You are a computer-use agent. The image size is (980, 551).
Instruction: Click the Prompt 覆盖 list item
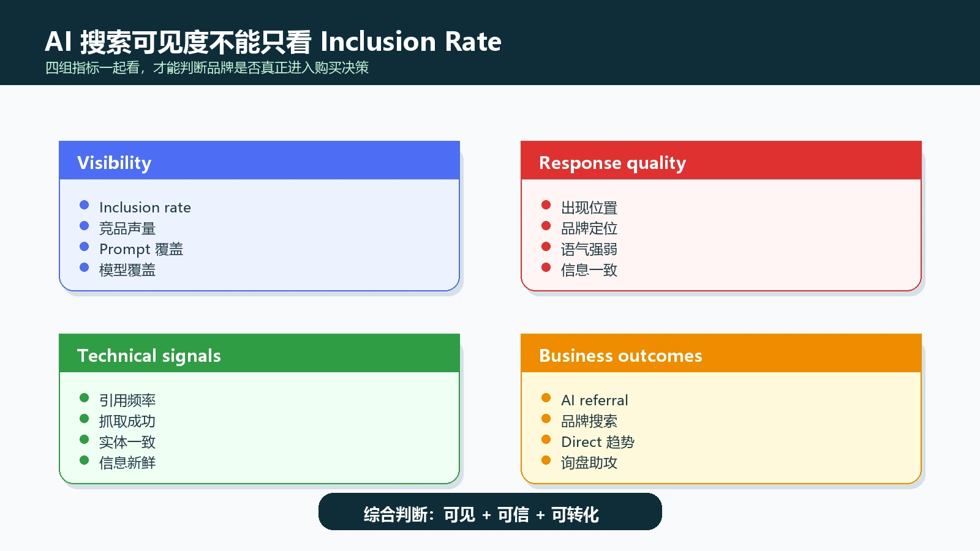pos(141,249)
